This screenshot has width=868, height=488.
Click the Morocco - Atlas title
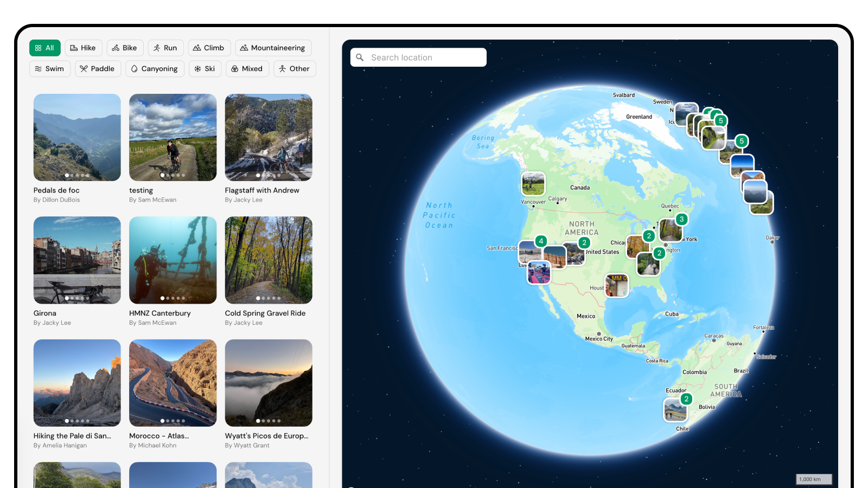(x=159, y=436)
